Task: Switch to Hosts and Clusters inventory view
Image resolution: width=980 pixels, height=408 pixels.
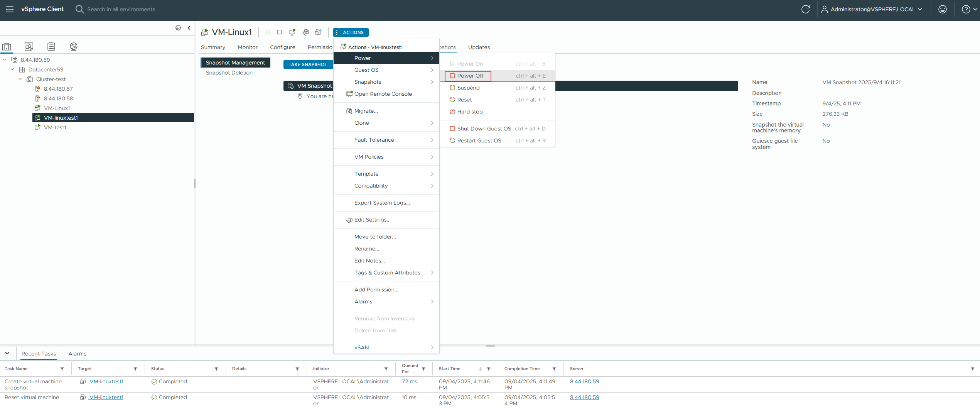Action: tap(7, 47)
